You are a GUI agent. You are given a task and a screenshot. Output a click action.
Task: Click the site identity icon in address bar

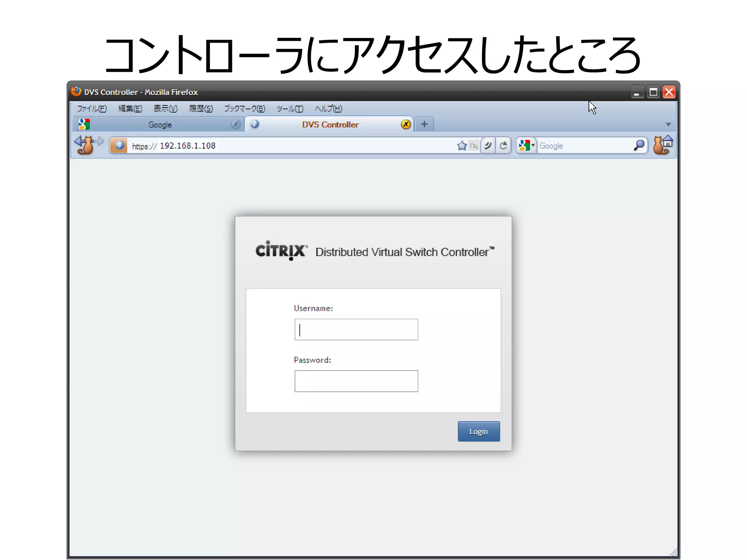(x=119, y=145)
